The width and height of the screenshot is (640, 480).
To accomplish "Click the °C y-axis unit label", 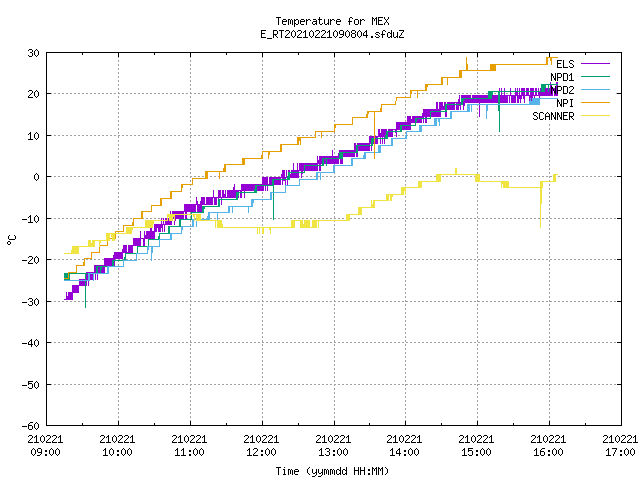I will tap(11, 240).
